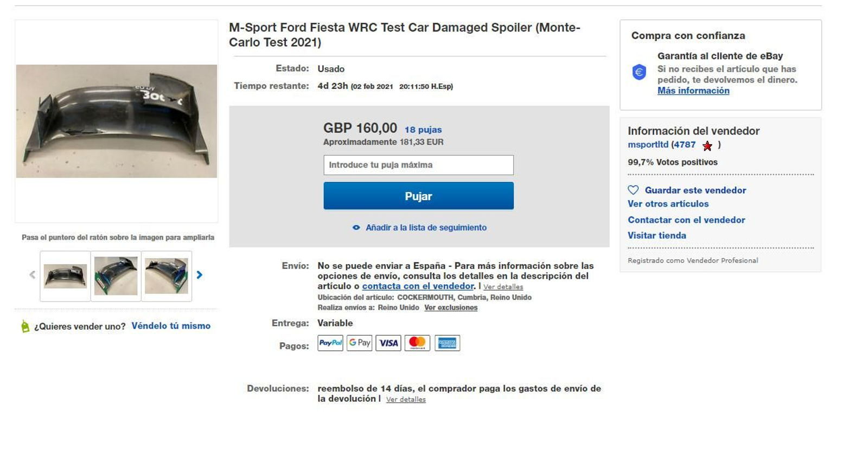This screenshot has width=868, height=455.
Task: Open msportltd seller profile
Action: point(648,145)
